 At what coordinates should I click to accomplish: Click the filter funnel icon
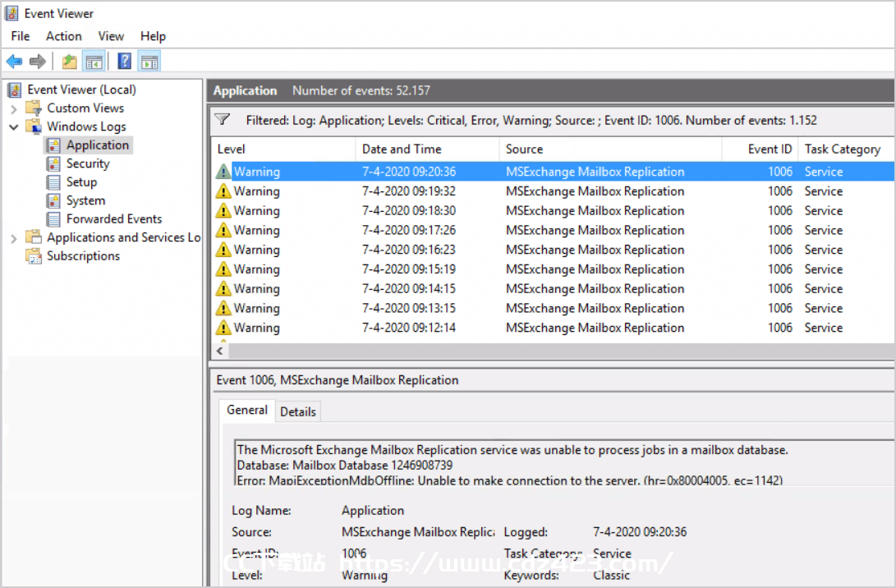[x=223, y=119]
